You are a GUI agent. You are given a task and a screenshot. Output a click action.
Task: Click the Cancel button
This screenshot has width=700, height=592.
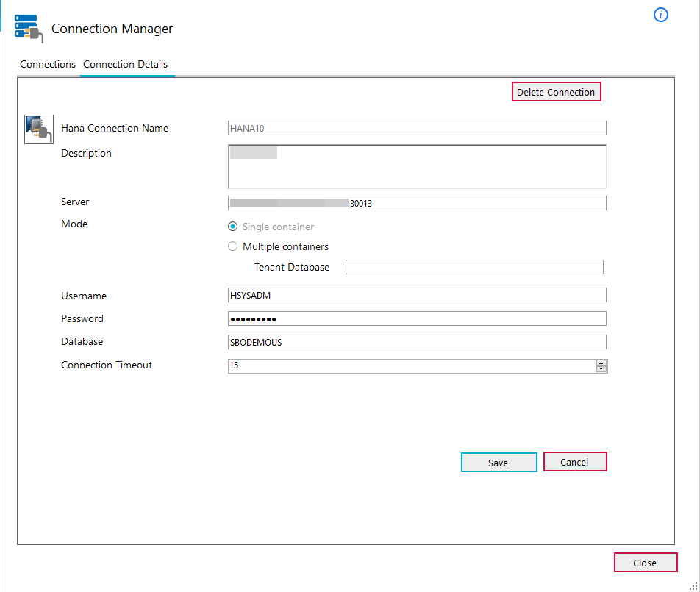[x=575, y=462]
